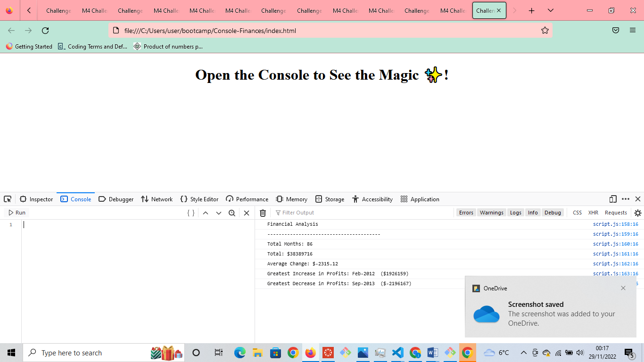
Task: Open the Accessibility panel
Action: (372, 199)
